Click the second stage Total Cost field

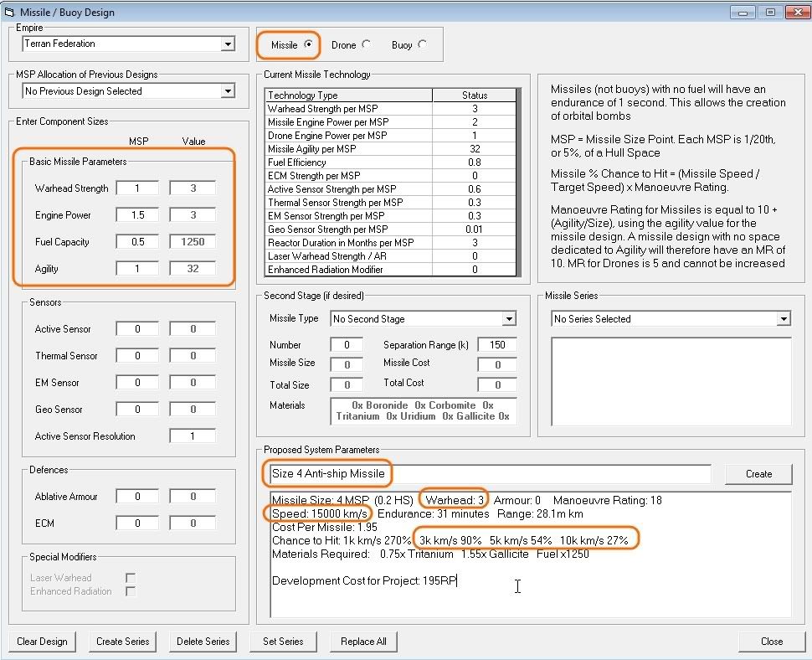pos(497,385)
